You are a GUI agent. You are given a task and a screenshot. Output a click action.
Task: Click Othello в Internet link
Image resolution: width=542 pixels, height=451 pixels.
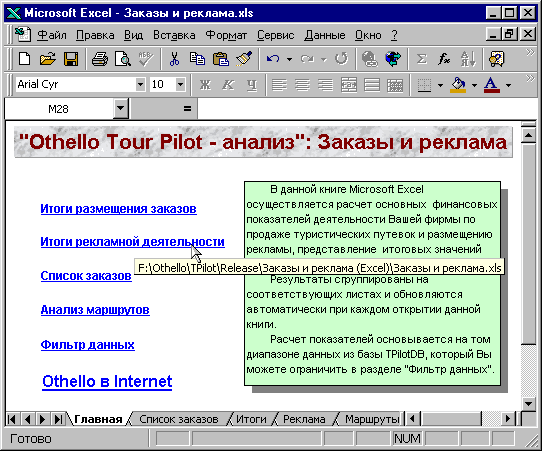coord(107,382)
